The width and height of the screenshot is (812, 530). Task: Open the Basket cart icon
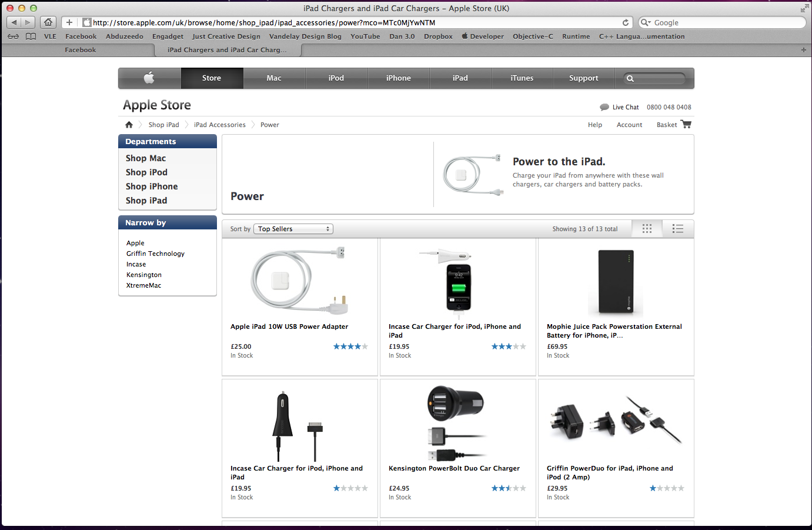click(x=686, y=124)
